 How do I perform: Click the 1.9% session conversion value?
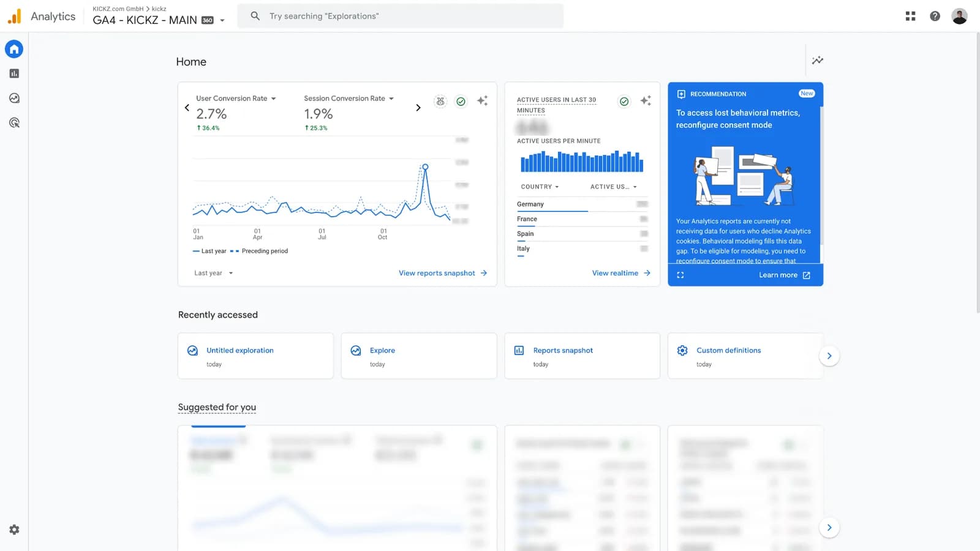318,114
